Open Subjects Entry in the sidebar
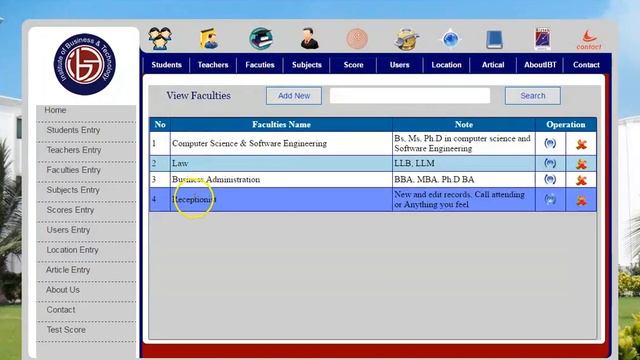 pos(73,190)
